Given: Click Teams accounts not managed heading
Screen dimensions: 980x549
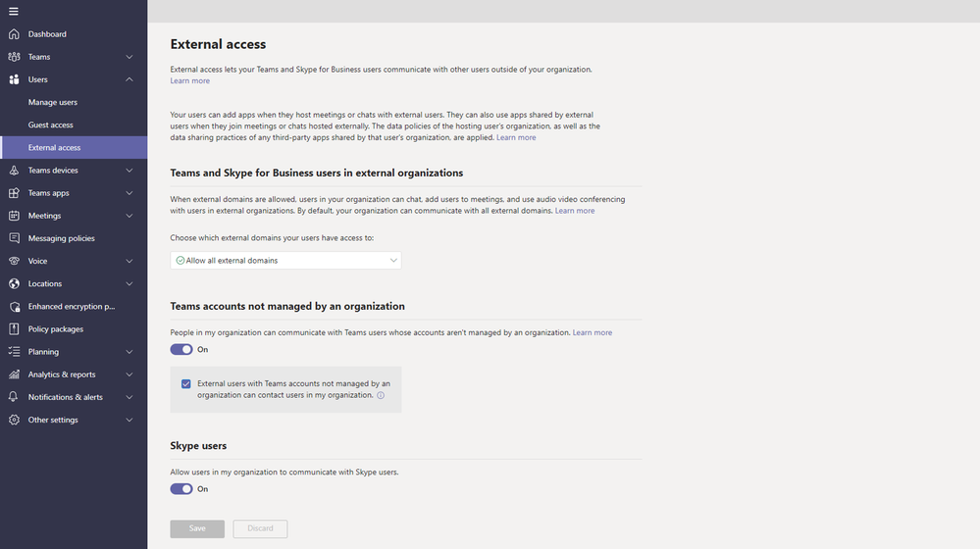Looking at the screenshot, I should coord(287,306).
